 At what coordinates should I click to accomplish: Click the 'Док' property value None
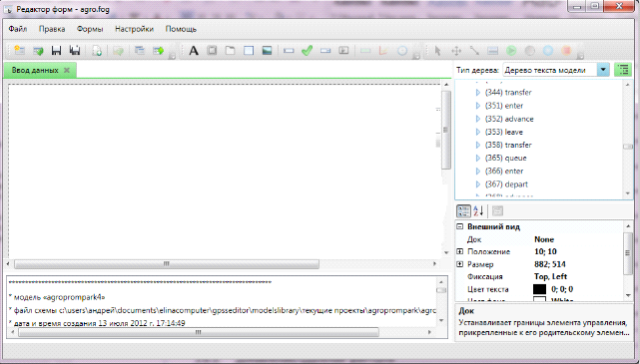pos(544,239)
